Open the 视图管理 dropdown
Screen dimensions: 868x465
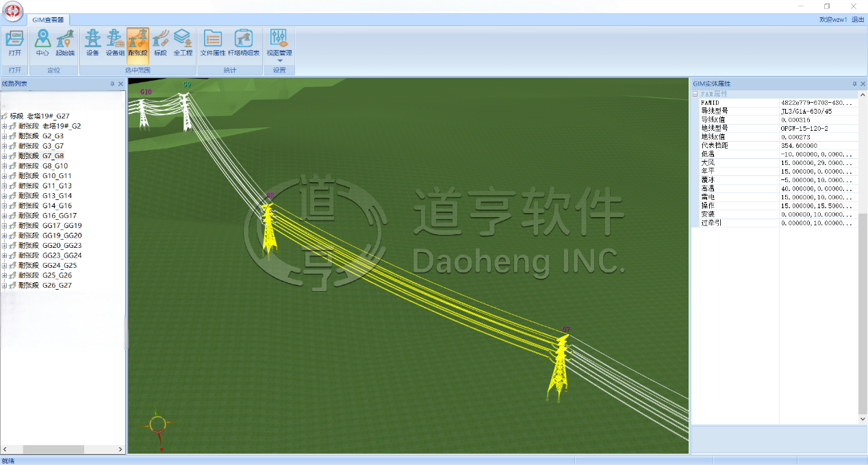pyautogui.click(x=279, y=47)
